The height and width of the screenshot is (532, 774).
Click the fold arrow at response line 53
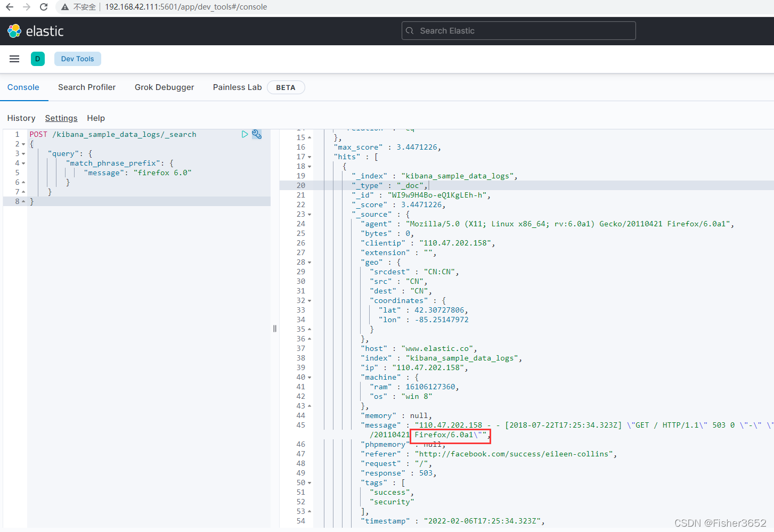coord(309,512)
